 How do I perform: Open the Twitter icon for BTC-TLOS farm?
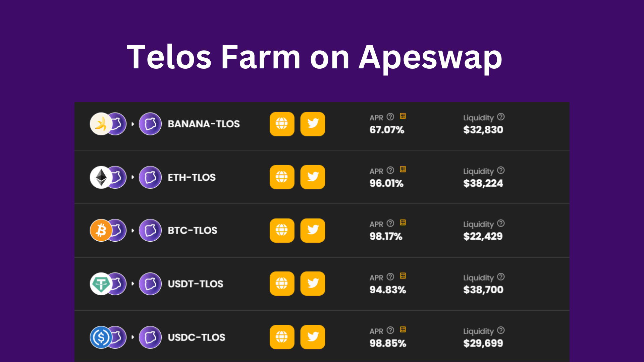[x=313, y=230]
